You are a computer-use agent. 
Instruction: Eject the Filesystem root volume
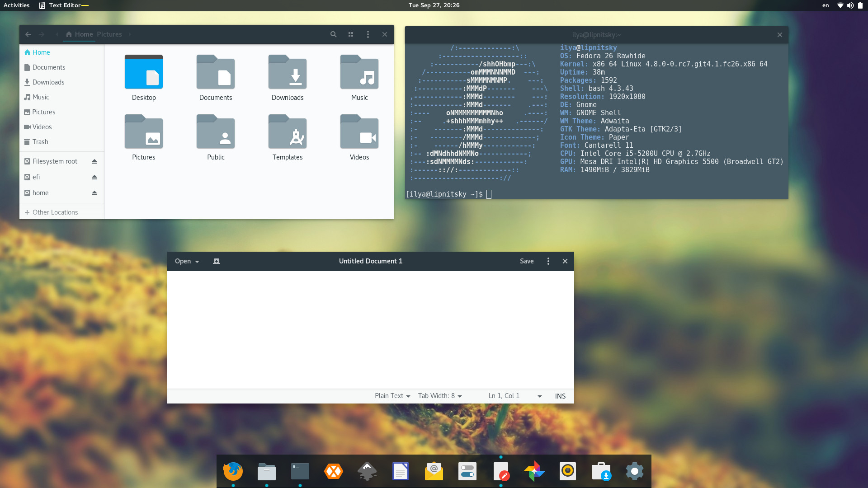point(94,161)
